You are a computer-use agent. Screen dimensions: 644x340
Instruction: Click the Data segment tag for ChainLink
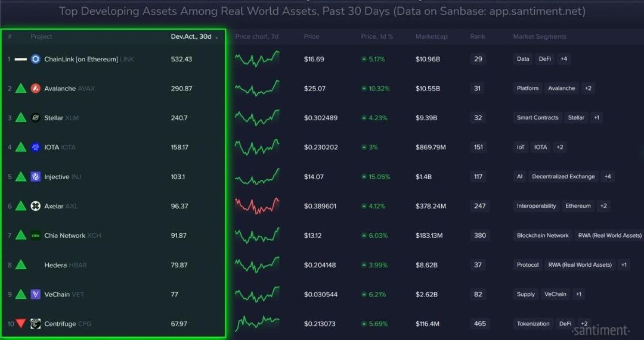pos(523,59)
